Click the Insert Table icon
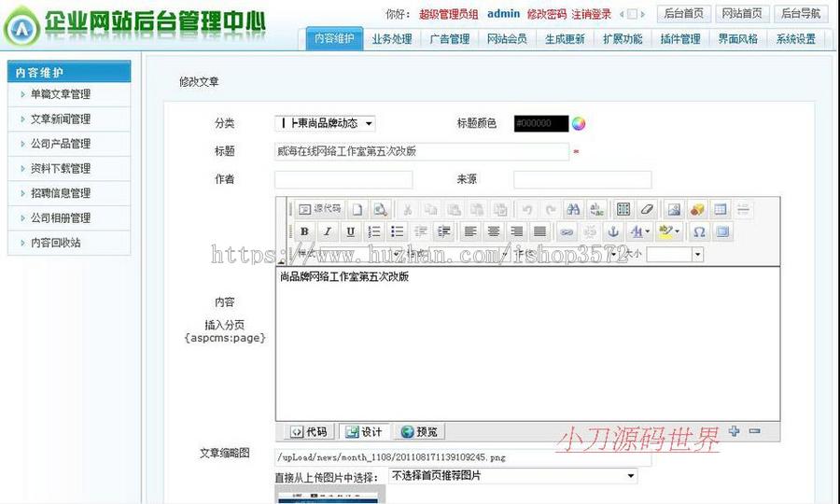This screenshot has height=504, width=840. pos(720,209)
